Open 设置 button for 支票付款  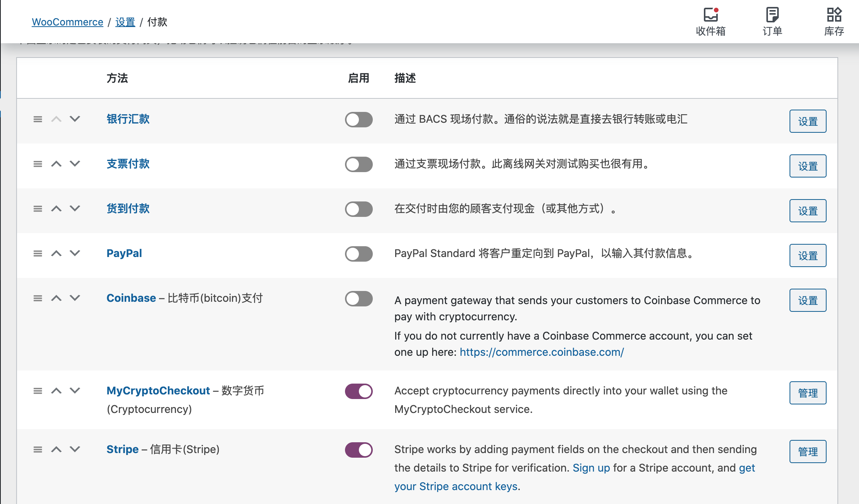[x=808, y=166]
